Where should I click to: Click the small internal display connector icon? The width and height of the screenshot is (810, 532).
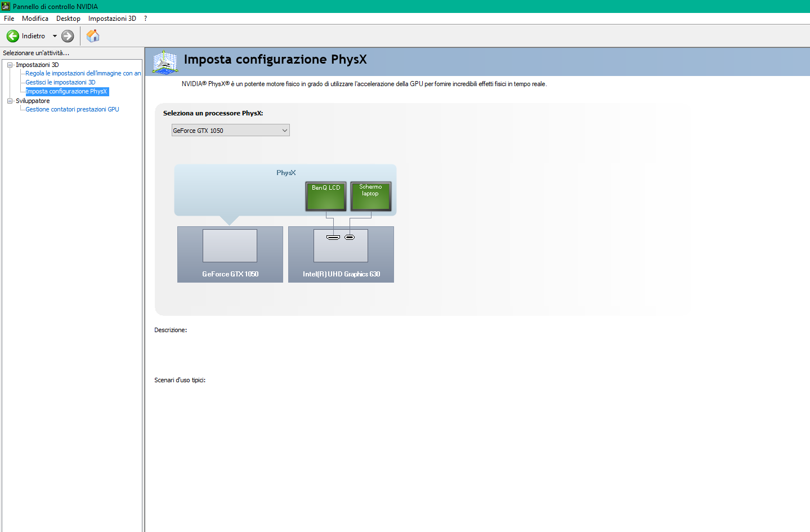pos(350,238)
